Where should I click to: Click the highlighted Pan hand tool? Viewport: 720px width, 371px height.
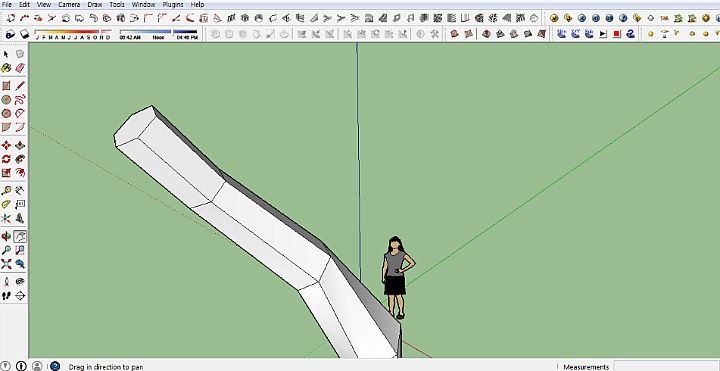coord(20,236)
